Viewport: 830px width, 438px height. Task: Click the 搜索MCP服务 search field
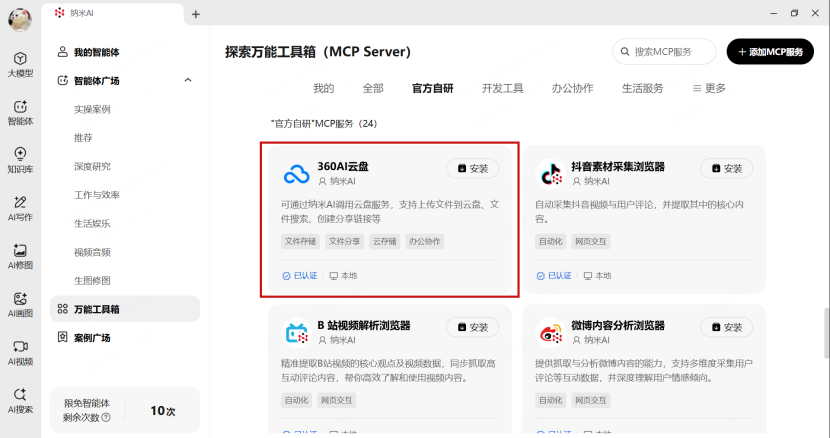(668, 52)
